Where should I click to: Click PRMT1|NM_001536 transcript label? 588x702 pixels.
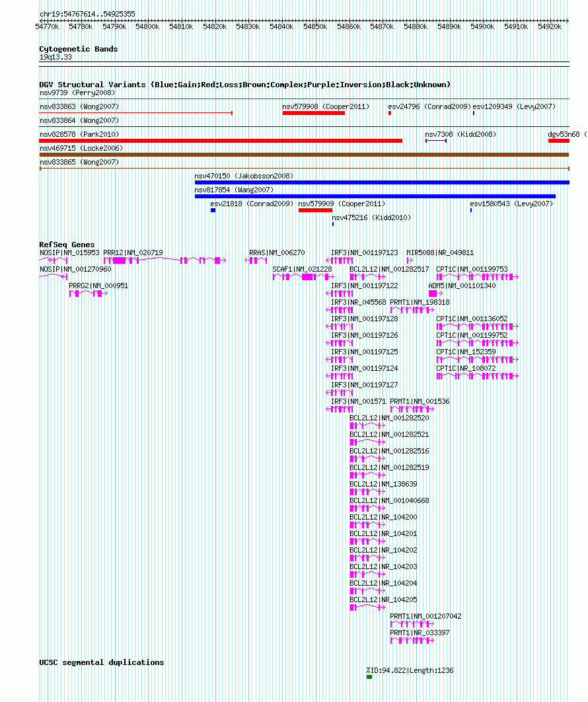(420, 402)
